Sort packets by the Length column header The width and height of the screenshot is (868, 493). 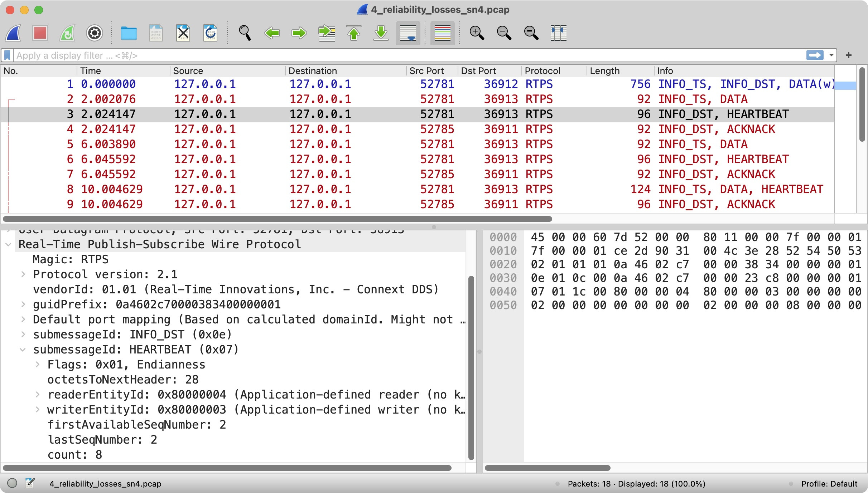[x=604, y=70]
